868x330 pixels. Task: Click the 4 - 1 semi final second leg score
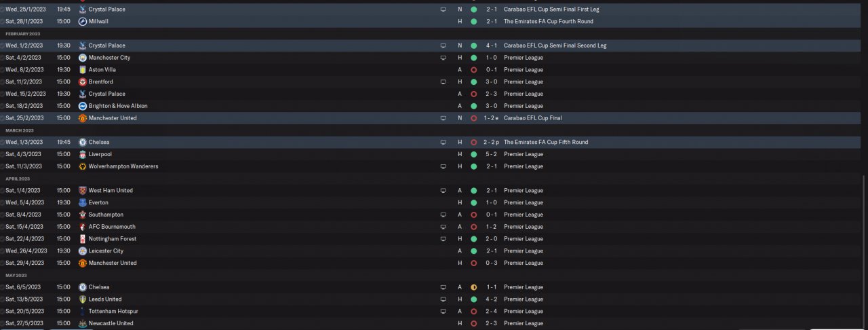pos(492,45)
